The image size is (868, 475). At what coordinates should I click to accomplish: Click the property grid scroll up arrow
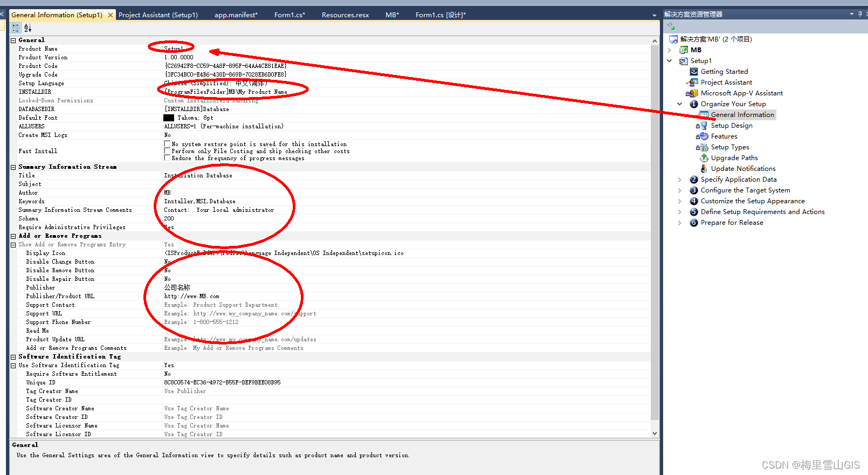pyautogui.click(x=655, y=41)
